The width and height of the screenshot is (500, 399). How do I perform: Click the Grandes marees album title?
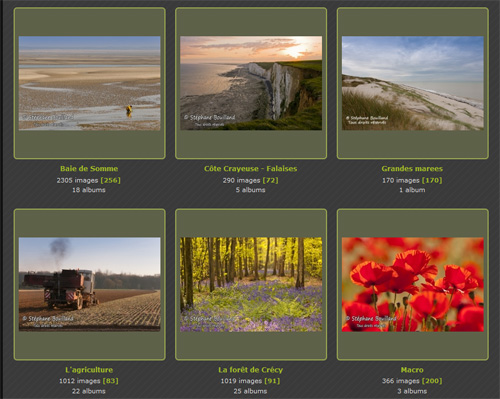tap(412, 169)
